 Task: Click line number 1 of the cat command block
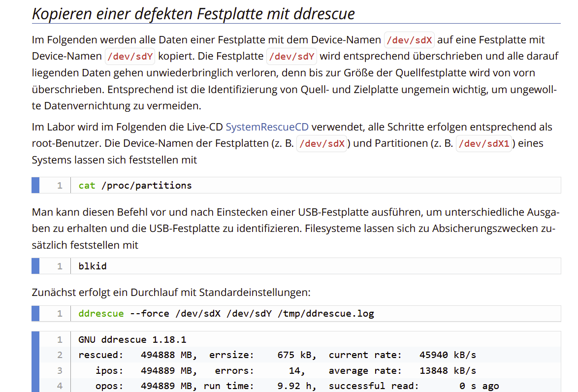click(x=60, y=186)
